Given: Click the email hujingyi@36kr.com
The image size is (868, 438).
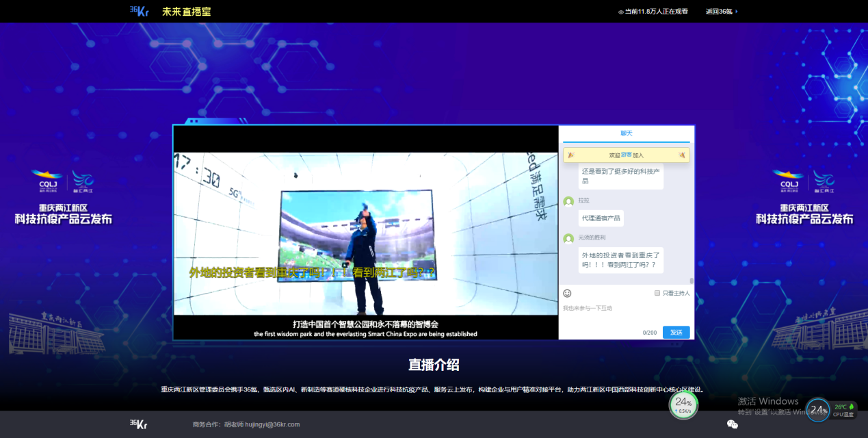Looking at the screenshot, I should coord(272,424).
